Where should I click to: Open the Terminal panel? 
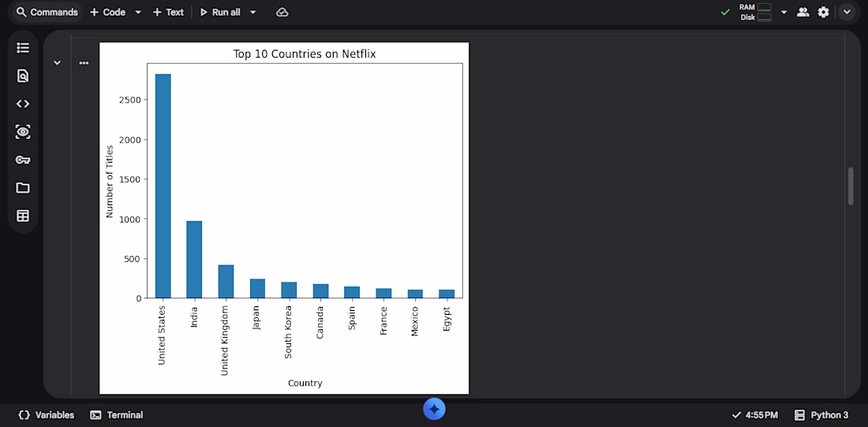117,415
